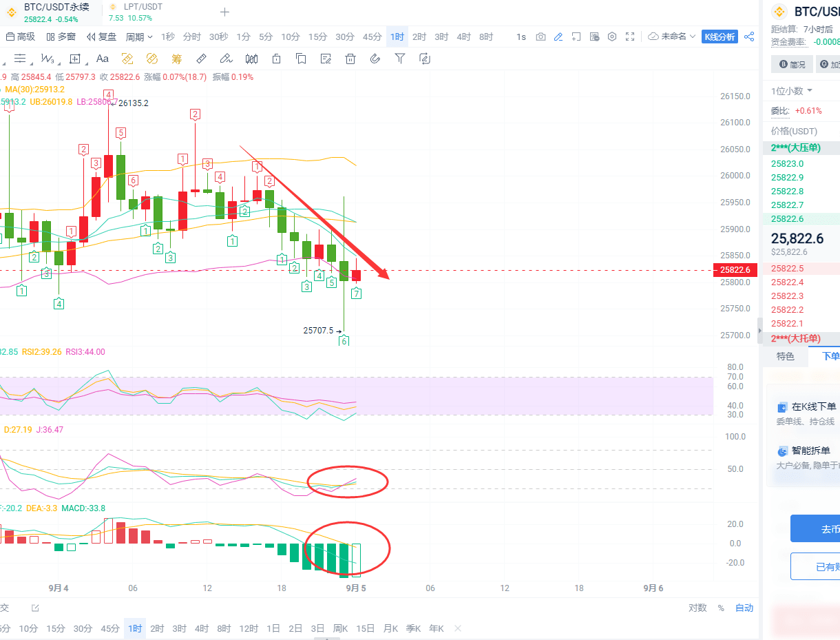Click the edit note icon

pyautogui.click(x=326, y=59)
